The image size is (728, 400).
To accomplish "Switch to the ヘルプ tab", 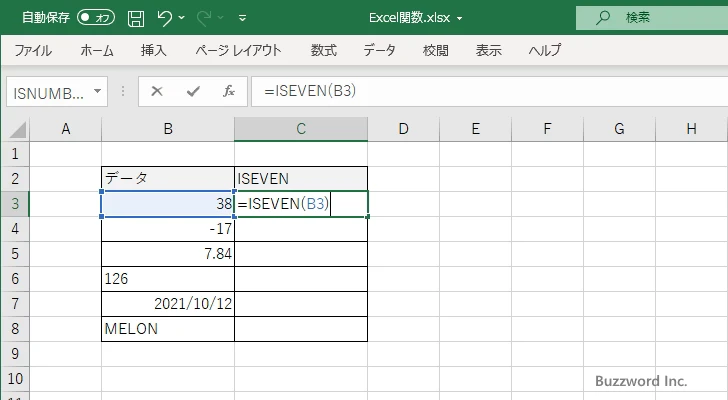I will [x=545, y=50].
